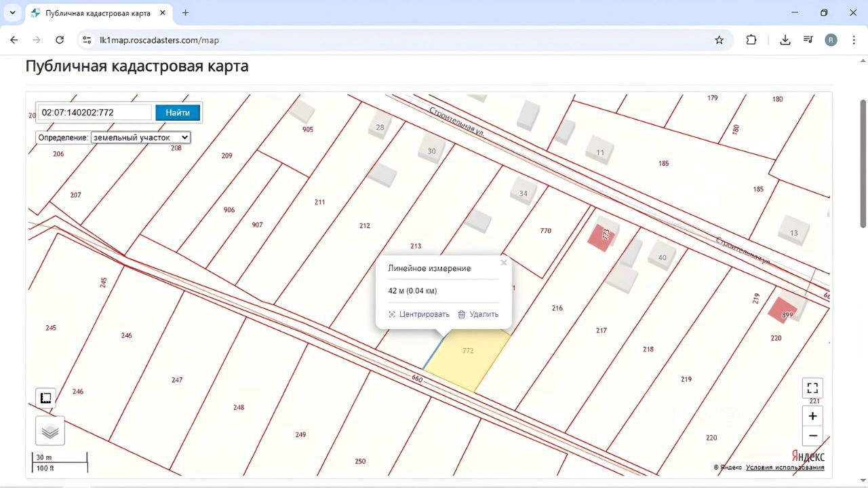Zoom in with the plus button
The image size is (868, 488).
click(812, 416)
